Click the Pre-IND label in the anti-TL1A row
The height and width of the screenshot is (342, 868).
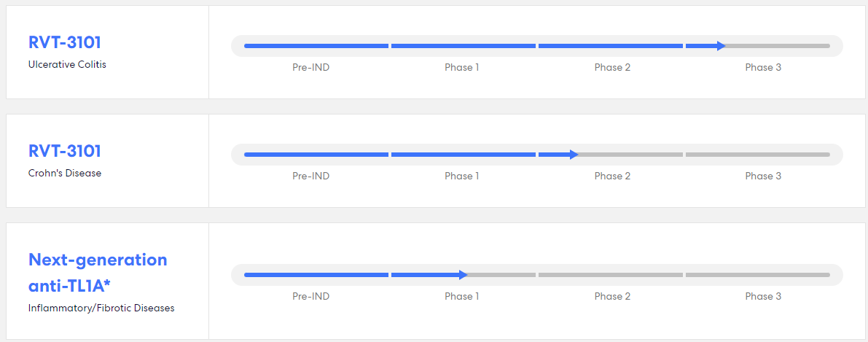point(310,297)
